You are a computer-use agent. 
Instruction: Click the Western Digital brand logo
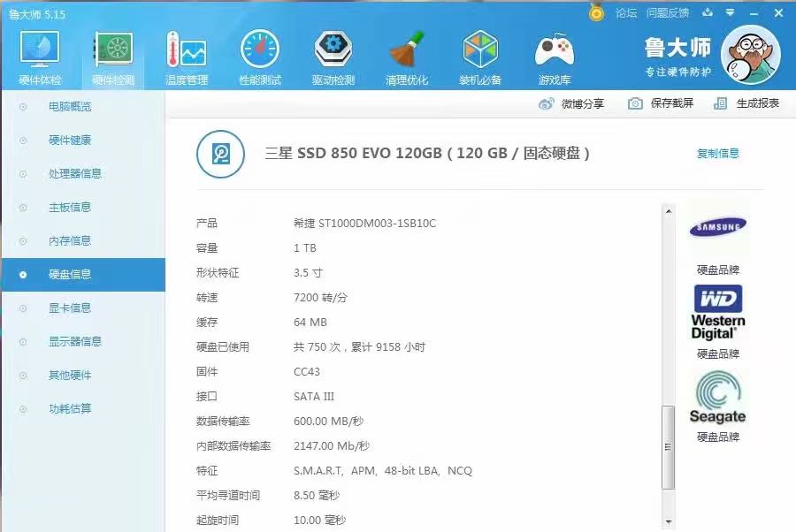718,313
